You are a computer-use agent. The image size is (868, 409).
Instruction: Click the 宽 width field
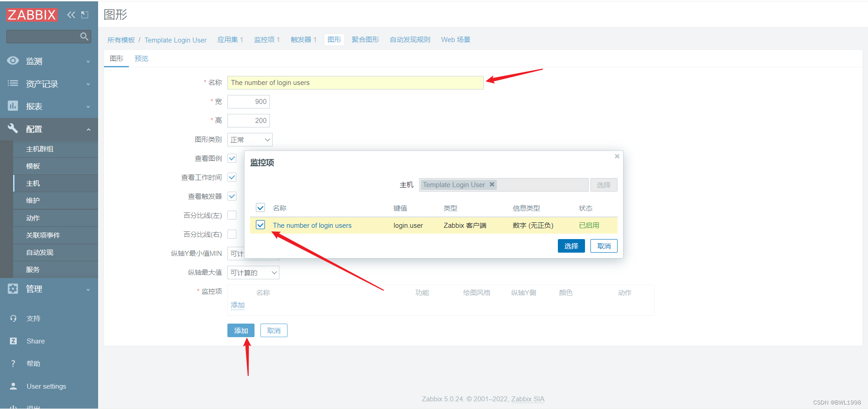[x=249, y=102]
